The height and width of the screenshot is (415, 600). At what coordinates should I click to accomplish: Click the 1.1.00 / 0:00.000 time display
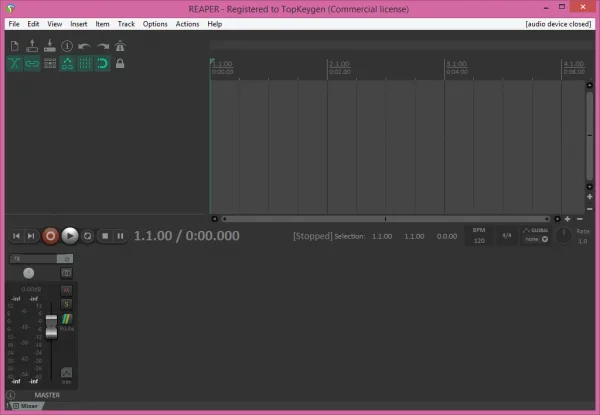(187, 236)
